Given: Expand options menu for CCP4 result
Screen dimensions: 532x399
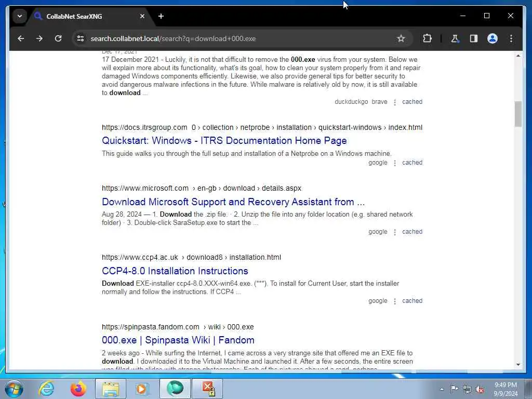Looking at the screenshot, I should click(395, 301).
